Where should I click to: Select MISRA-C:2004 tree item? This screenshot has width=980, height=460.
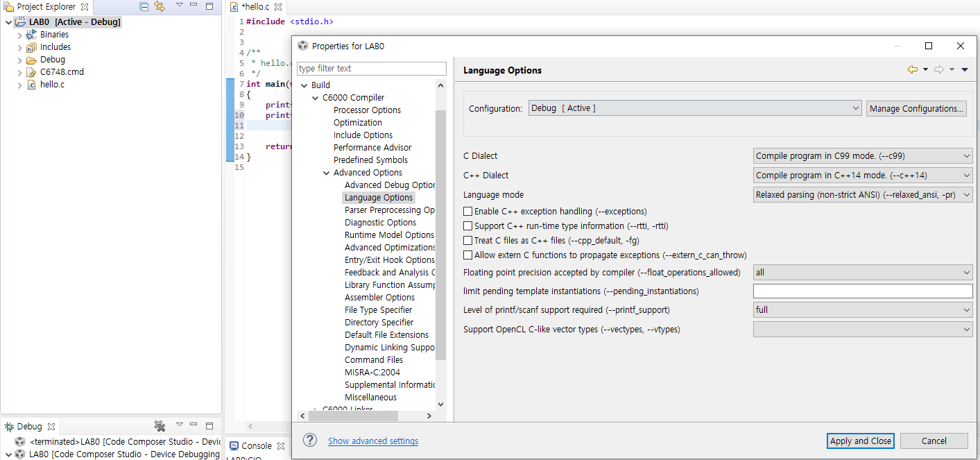tap(372, 373)
